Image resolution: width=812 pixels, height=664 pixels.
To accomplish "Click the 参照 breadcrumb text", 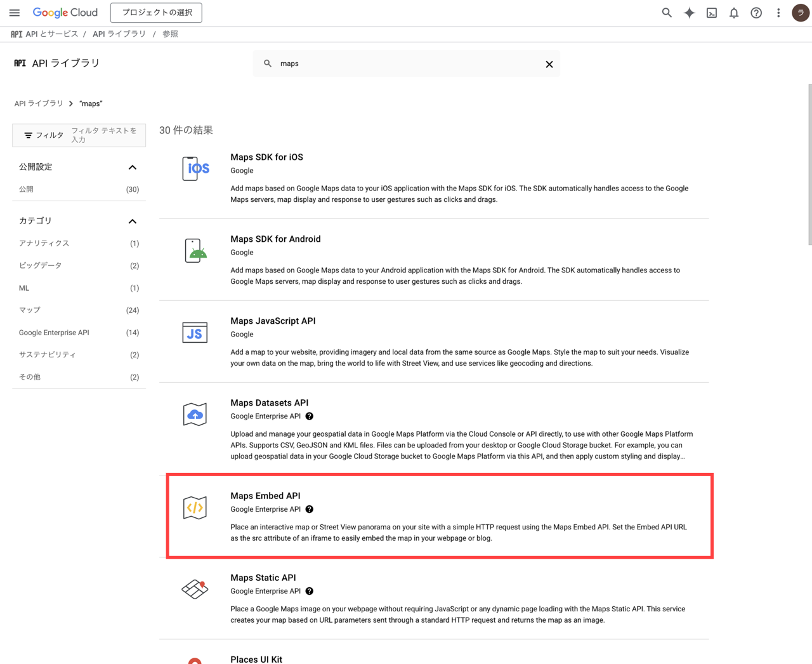I will coord(170,34).
